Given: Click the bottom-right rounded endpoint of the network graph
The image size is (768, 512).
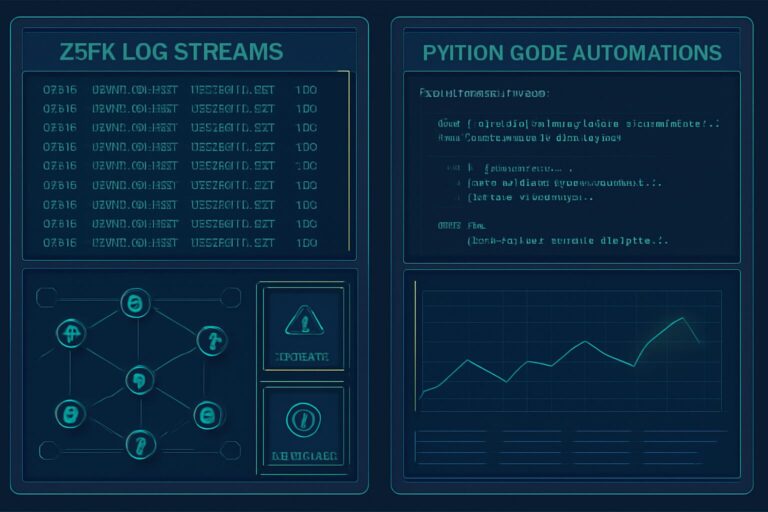Looking at the screenshot, I should pyautogui.click(x=231, y=450).
